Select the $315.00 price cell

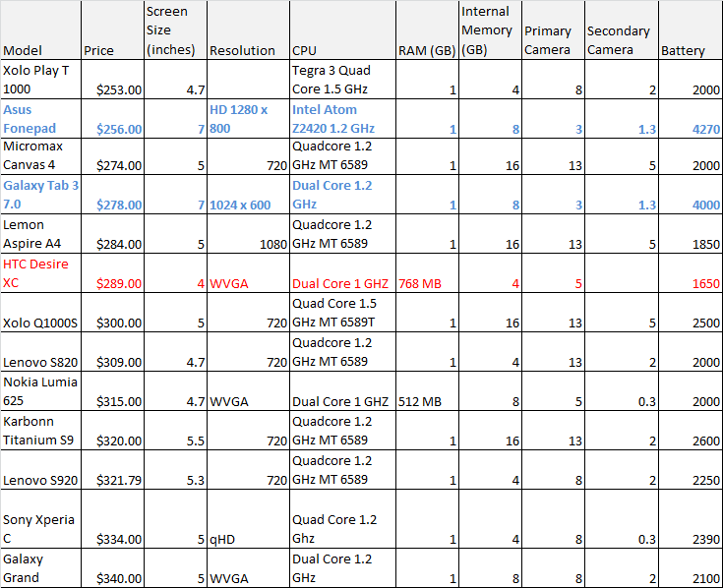tap(112, 391)
